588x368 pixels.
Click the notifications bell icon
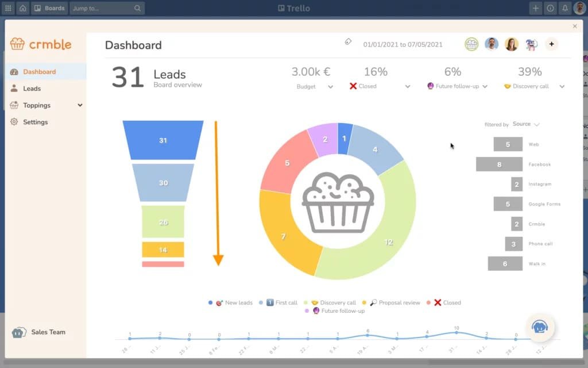[566, 8]
